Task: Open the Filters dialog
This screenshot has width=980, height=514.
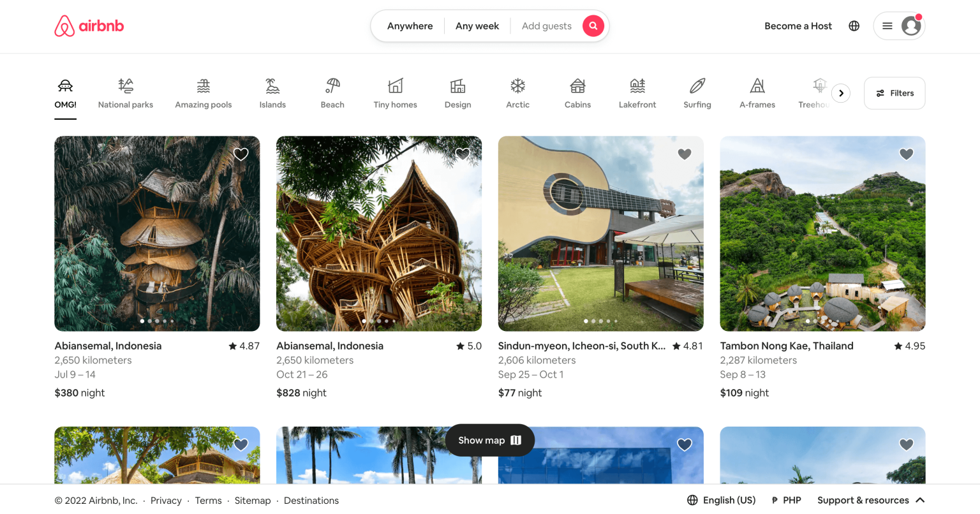Action: pyautogui.click(x=894, y=92)
